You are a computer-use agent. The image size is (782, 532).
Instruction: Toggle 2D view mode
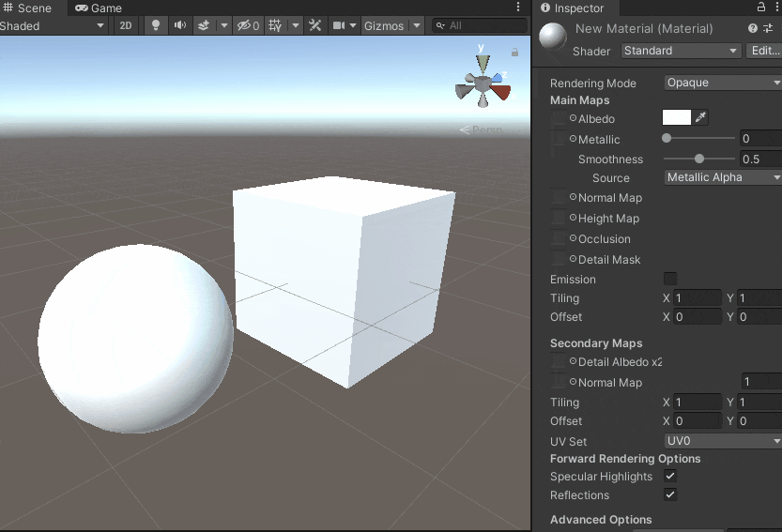(x=126, y=25)
